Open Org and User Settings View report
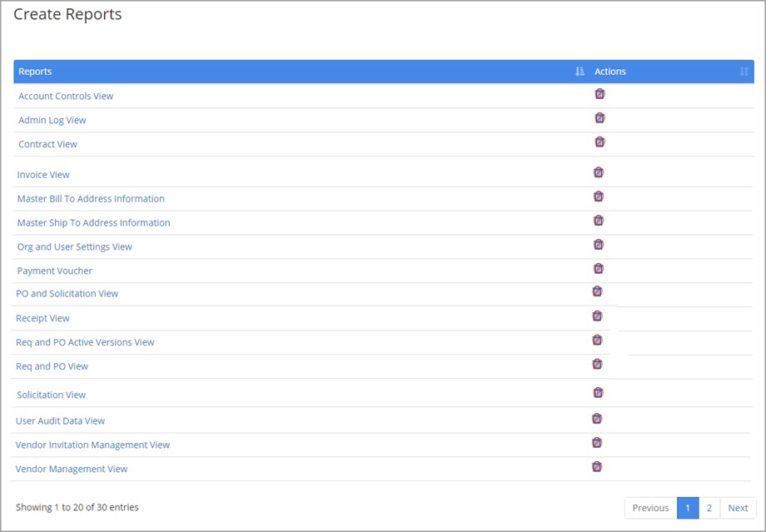Image resolution: width=766 pixels, height=532 pixels. click(75, 247)
